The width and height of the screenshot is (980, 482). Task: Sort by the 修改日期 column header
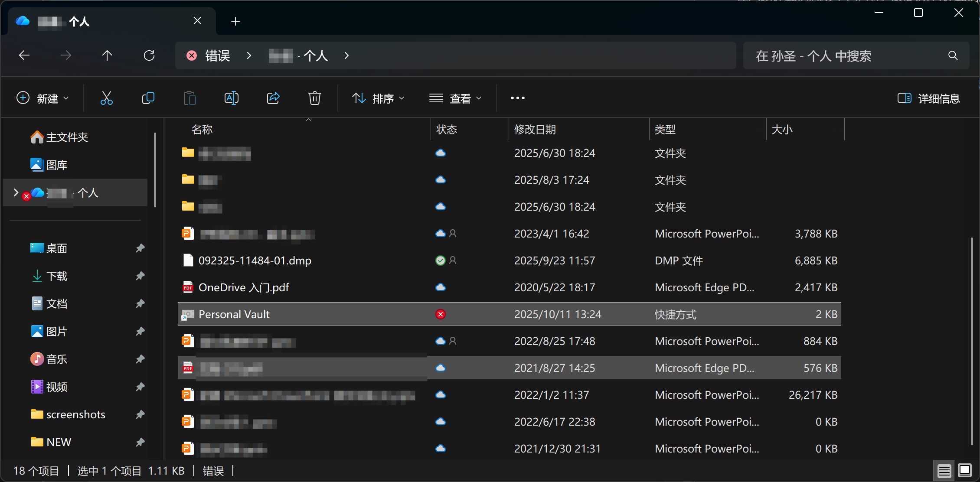[x=535, y=130]
